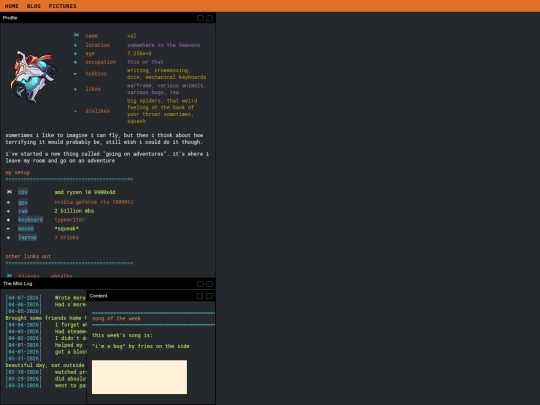The width and height of the screenshot is (540, 405).
Task: Click the [04-07-2026] log date
Action: coord(23,298)
